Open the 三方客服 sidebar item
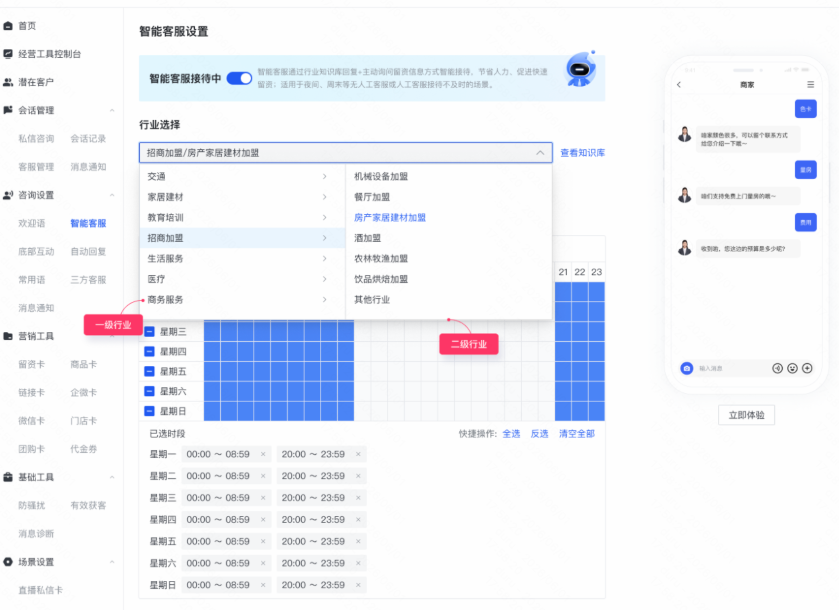This screenshot has width=839, height=610. [x=88, y=280]
